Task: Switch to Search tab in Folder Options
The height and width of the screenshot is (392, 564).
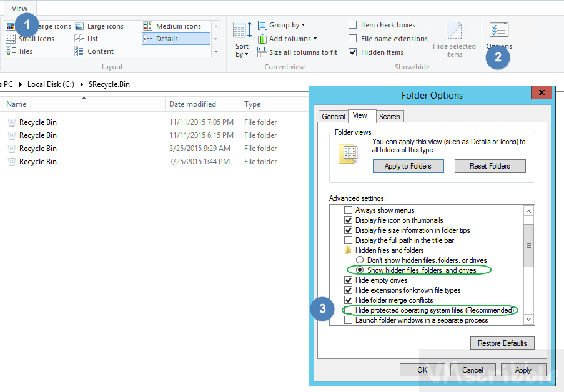Action: click(390, 117)
